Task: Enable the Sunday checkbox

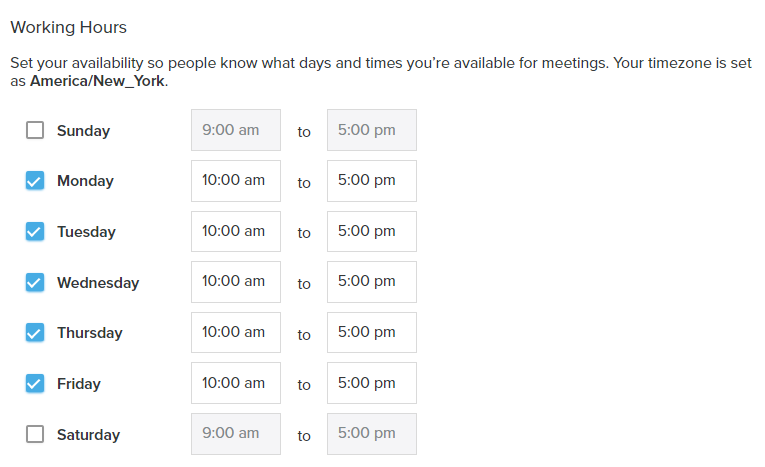Action: coord(35,130)
